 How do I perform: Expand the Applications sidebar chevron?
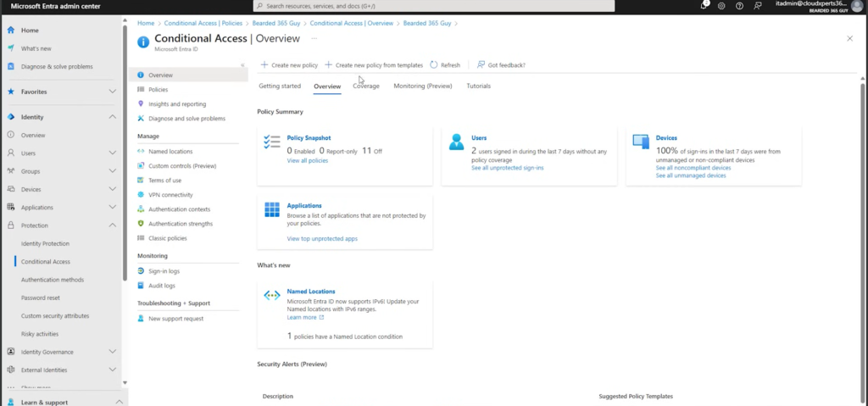click(113, 207)
